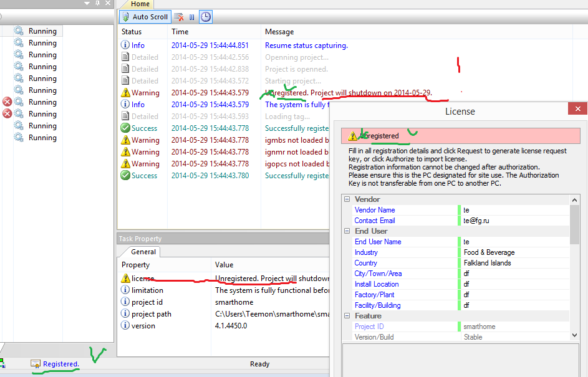Click the license grid scrollbar down arrow
This screenshot has width=588, height=377.
click(574, 335)
